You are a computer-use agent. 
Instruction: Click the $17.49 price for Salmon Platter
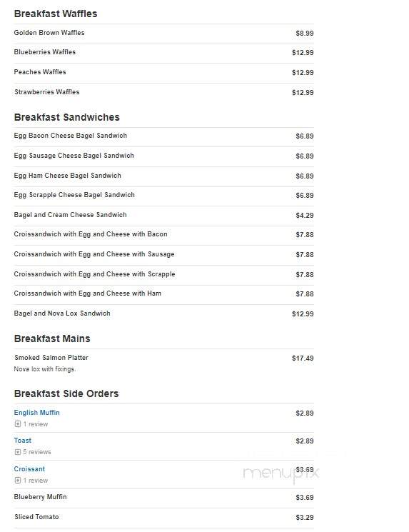(303, 358)
